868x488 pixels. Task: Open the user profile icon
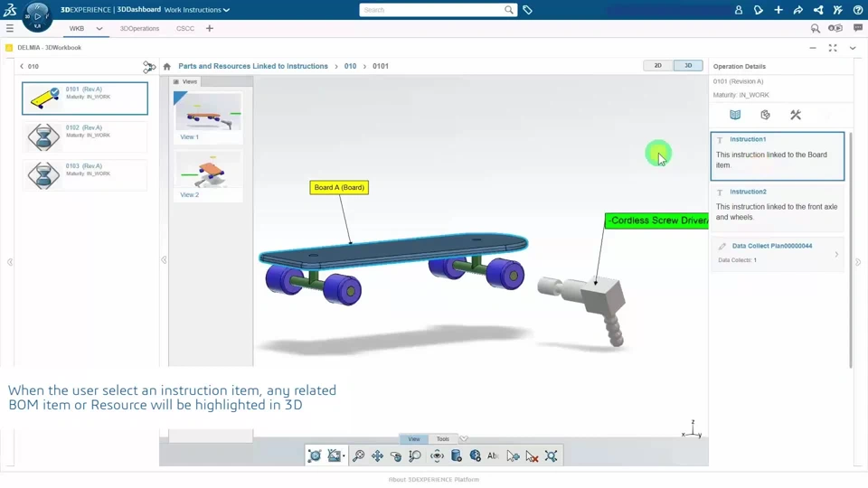(x=739, y=10)
